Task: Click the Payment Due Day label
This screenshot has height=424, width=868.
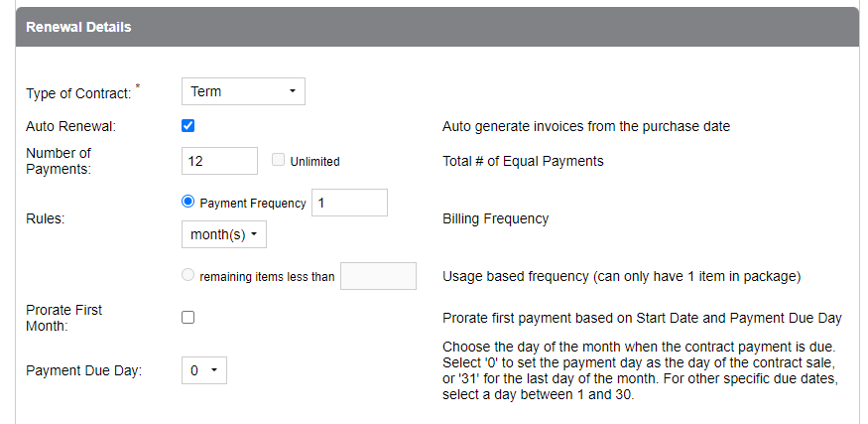Action: point(83,370)
